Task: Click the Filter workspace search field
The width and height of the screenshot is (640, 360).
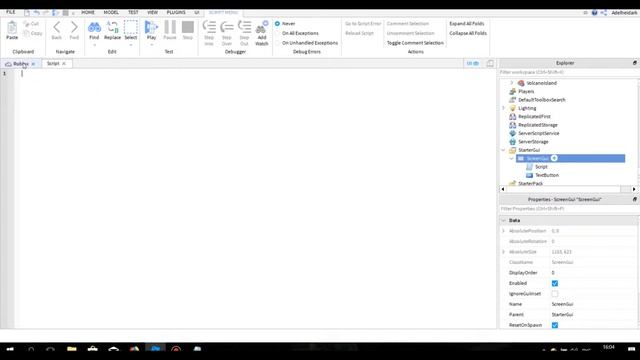Action: 568,72
